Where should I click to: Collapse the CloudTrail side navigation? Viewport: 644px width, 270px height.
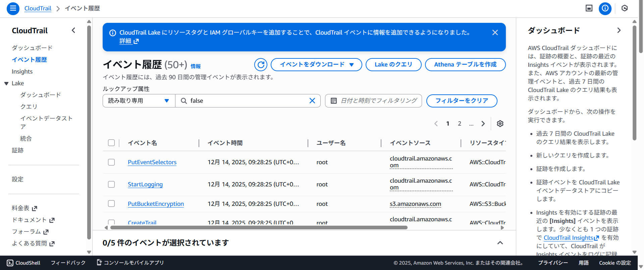pyautogui.click(x=73, y=31)
